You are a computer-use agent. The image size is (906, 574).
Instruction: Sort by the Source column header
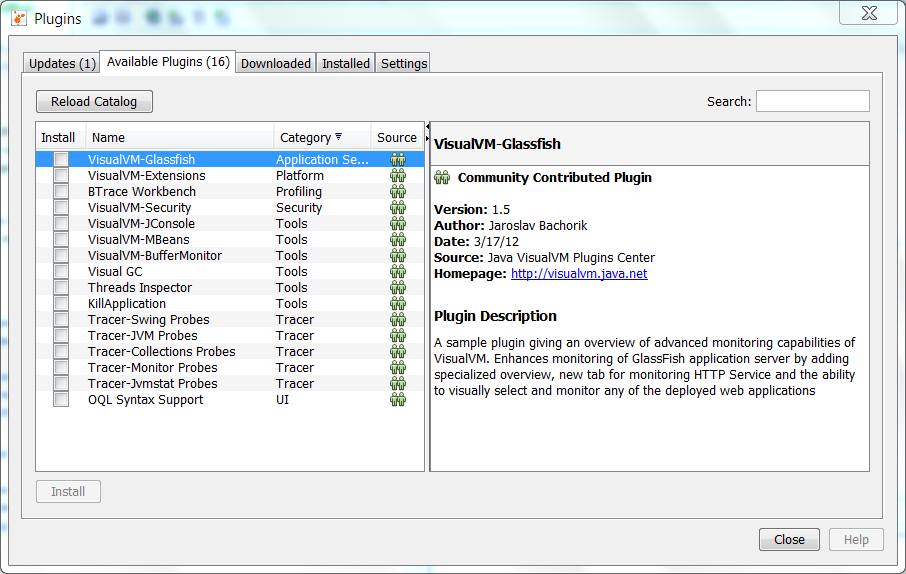tap(397, 138)
